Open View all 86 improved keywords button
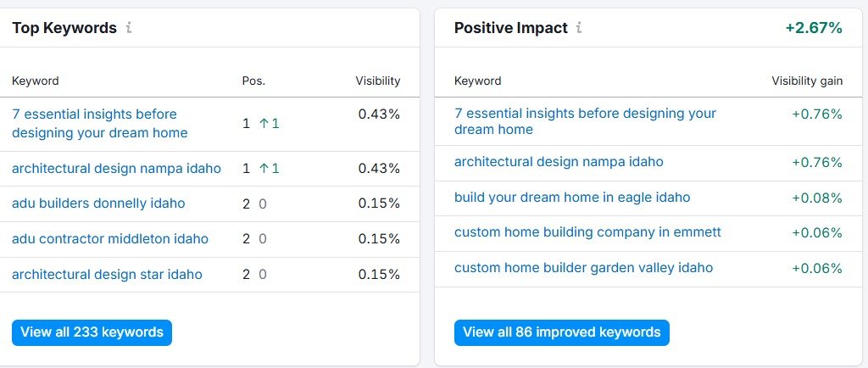868x368 pixels. [562, 332]
